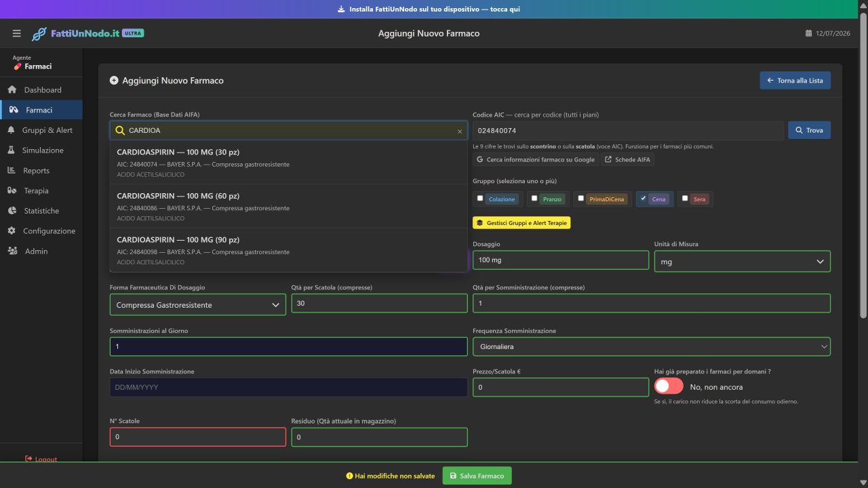Image resolution: width=868 pixels, height=488 pixels.
Task: Open the Statistiche section
Action: pyautogui.click(x=41, y=211)
